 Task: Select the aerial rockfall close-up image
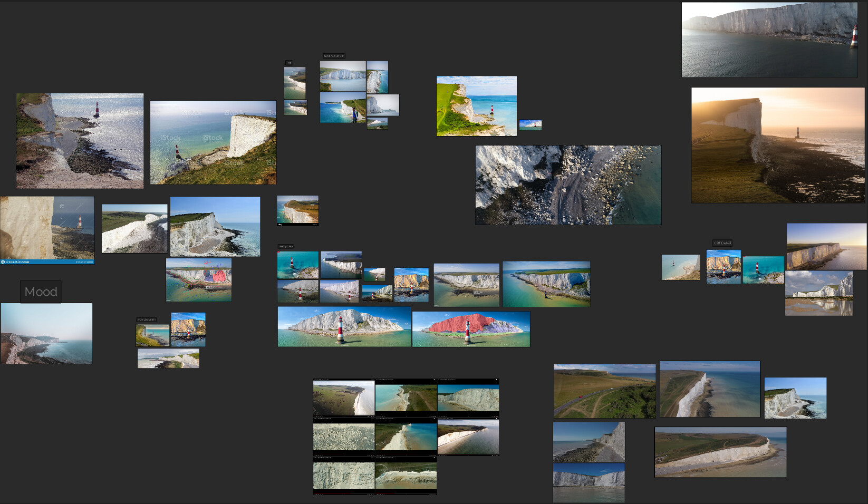point(568,185)
